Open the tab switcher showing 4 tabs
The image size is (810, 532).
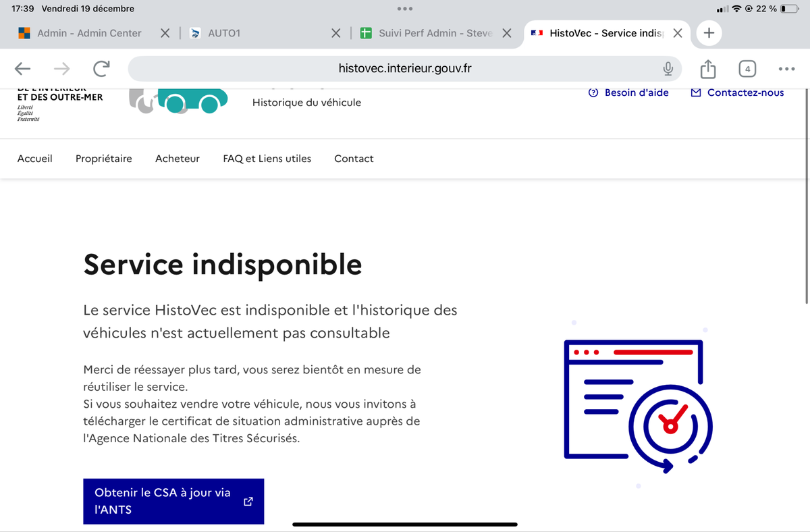[x=747, y=68]
